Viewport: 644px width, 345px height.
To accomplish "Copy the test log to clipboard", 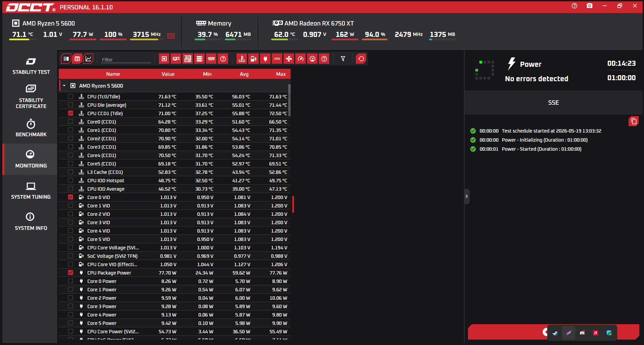I will tap(634, 121).
